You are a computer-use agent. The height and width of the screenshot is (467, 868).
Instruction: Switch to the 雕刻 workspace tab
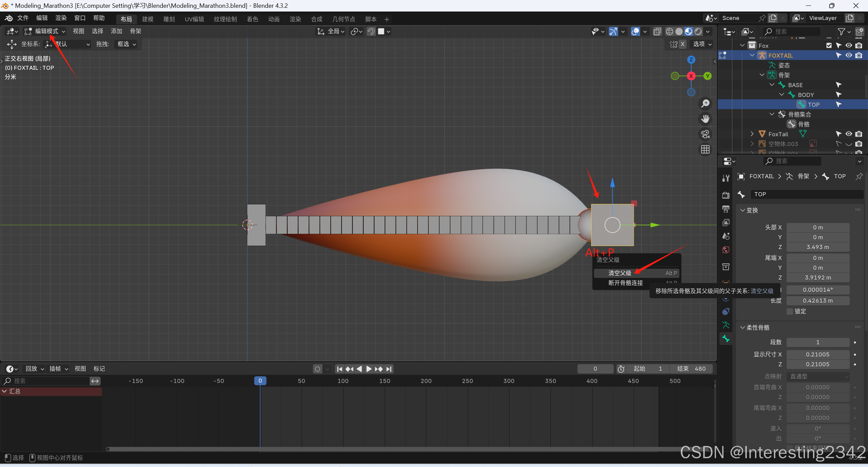click(169, 19)
